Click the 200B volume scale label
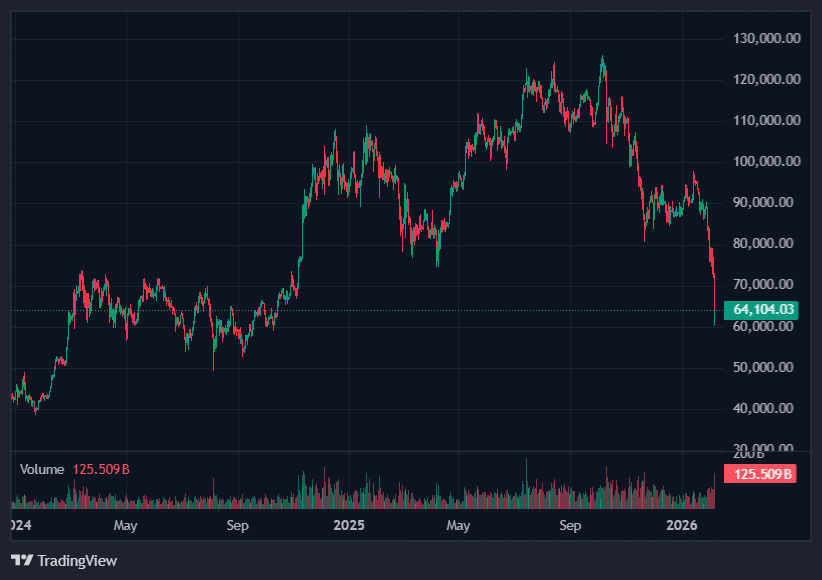 765,454
